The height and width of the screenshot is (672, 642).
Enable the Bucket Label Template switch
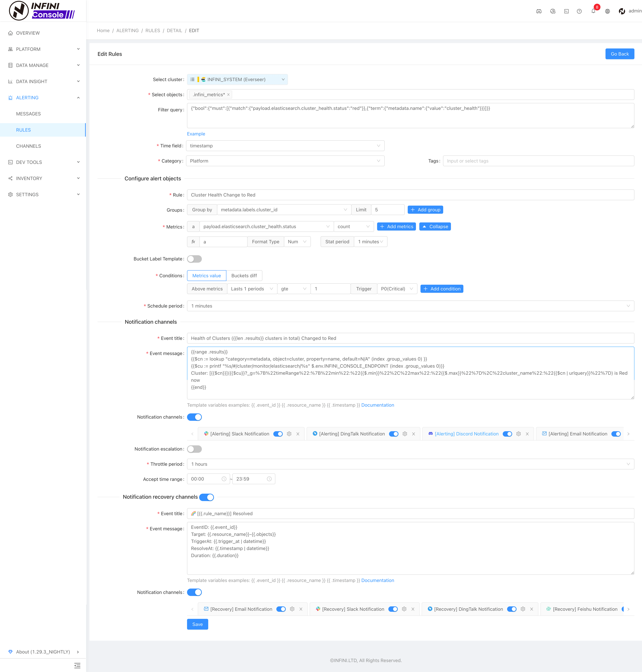[194, 259]
